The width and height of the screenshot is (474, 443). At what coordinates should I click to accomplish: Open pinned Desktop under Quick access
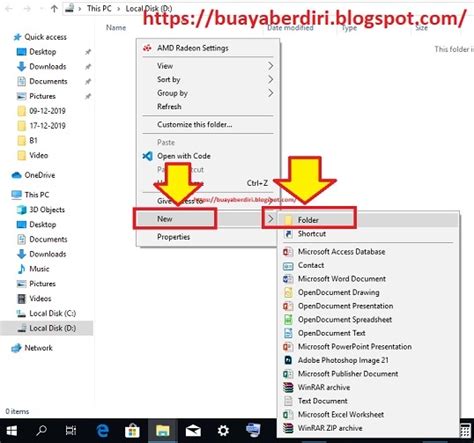click(x=43, y=52)
